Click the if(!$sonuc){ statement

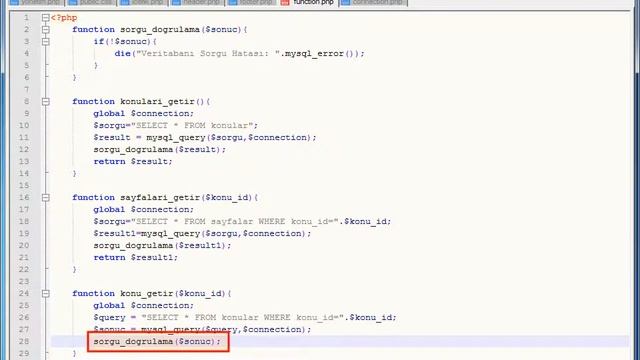pos(125,41)
